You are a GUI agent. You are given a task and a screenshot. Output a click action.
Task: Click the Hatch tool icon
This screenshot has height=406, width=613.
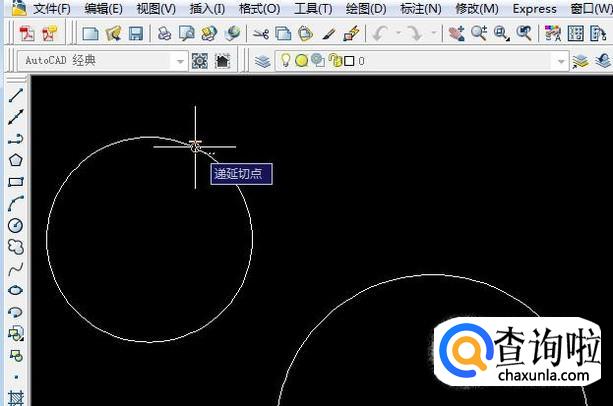coord(15,398)
